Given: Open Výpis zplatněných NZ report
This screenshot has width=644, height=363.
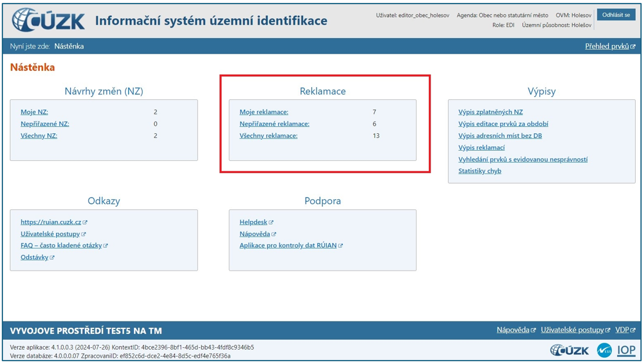Looking at the screenshot, I should point(490,112).
